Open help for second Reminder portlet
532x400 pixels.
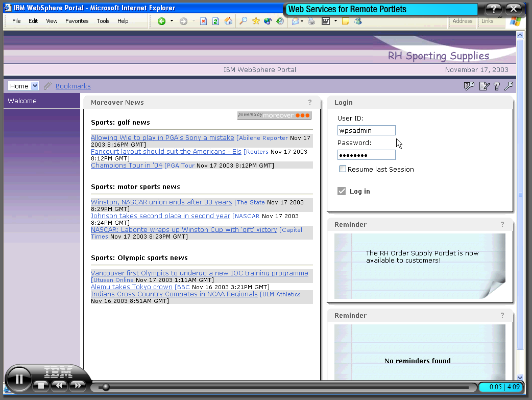click(502, 315)
